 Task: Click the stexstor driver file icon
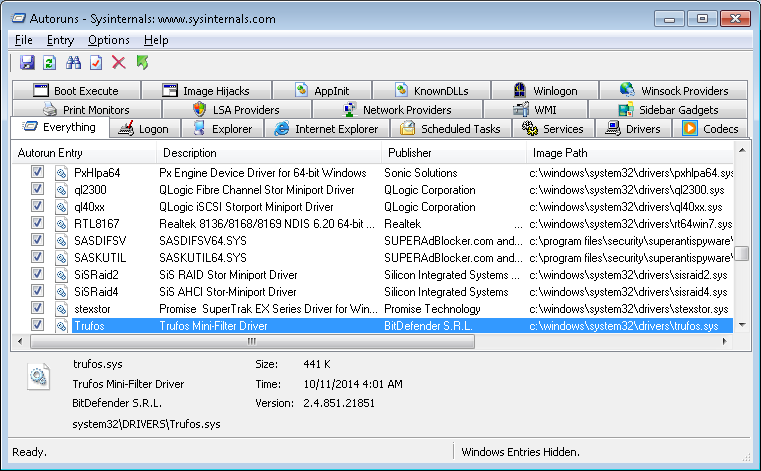tap(61, 309)
